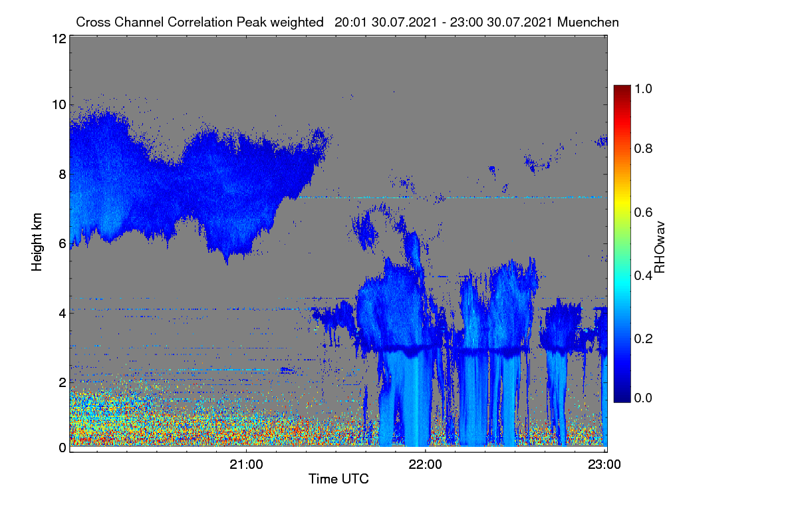The height and width of the screenshot is (532, 798).
Task: Click the dark red top of the colorbar
Action: 621,89
